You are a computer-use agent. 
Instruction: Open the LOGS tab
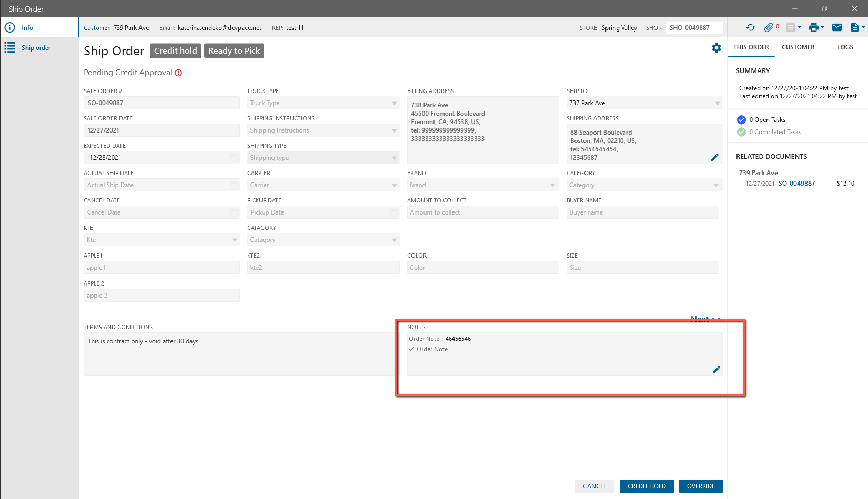[845, 47]
